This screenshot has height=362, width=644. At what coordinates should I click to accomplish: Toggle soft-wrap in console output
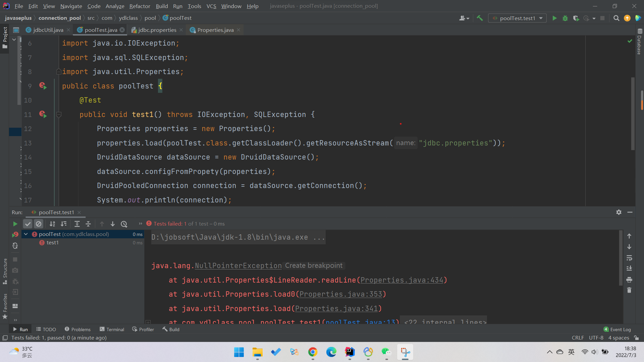click(x=629, y=258)
